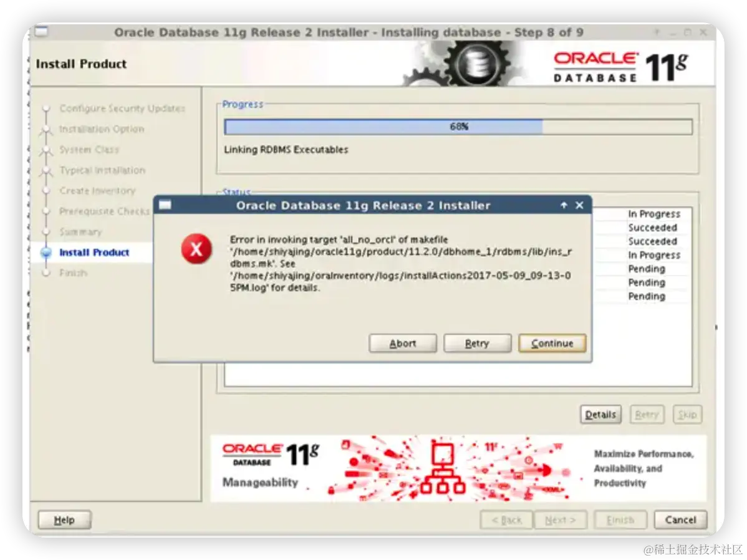Click the Retry button in error dialog
Screen dimensions: 747x560
coord(478,343)
